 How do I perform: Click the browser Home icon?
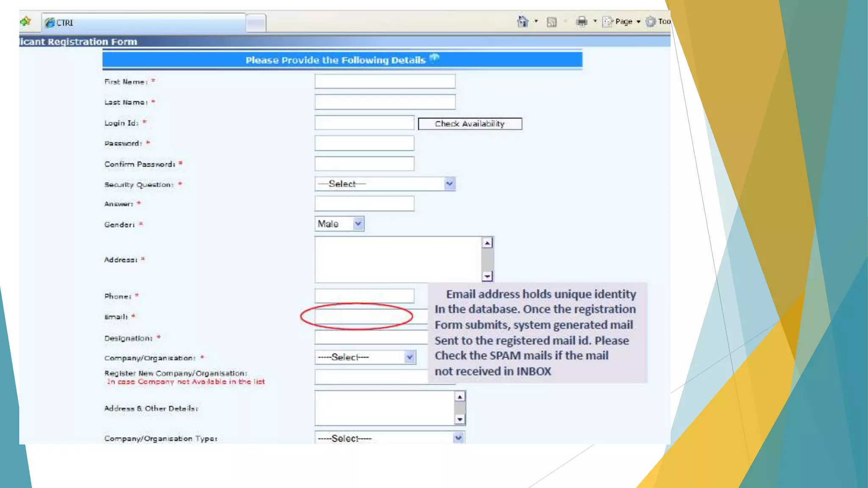click(x=523, y=21)
